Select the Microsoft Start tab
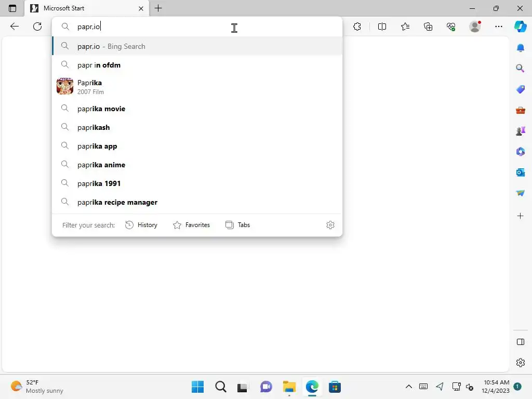The width and height of the screenshot is (532, 399). pos(87,8)
